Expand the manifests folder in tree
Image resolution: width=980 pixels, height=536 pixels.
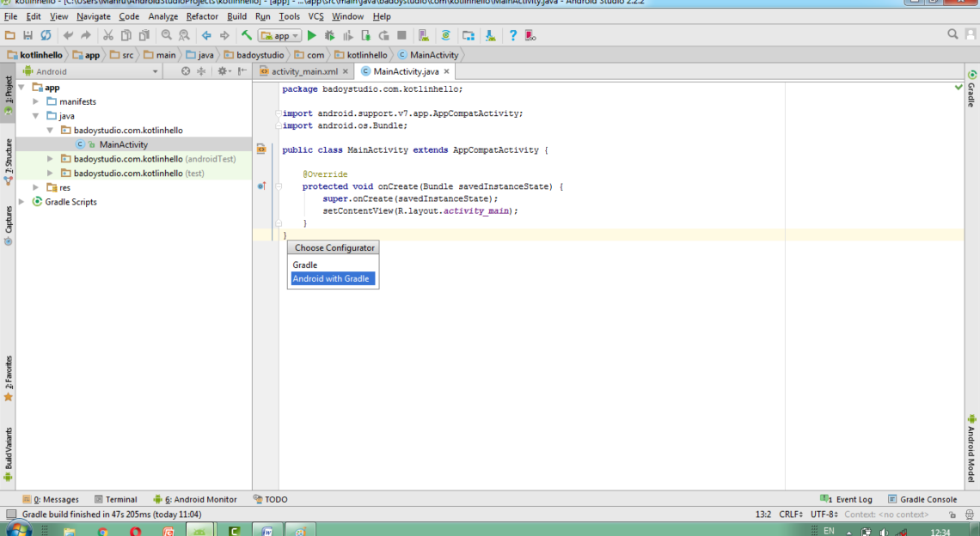click(36, 101)
